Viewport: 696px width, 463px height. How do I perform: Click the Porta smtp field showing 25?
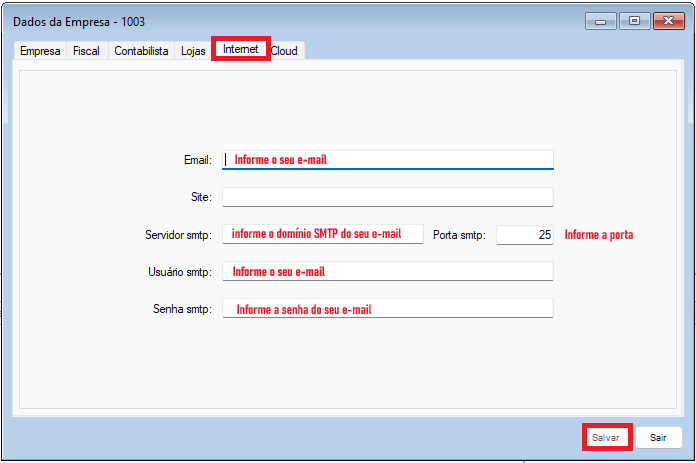524,234
